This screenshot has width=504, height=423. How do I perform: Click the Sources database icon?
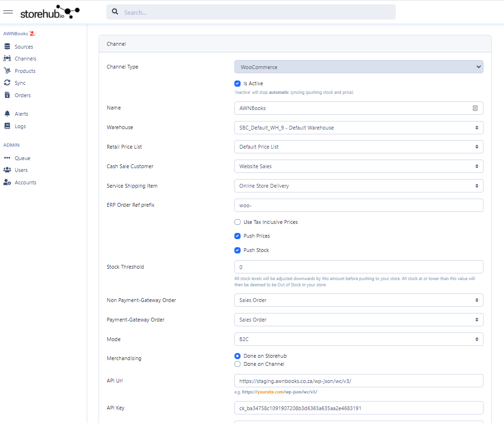tap(7, 47)
